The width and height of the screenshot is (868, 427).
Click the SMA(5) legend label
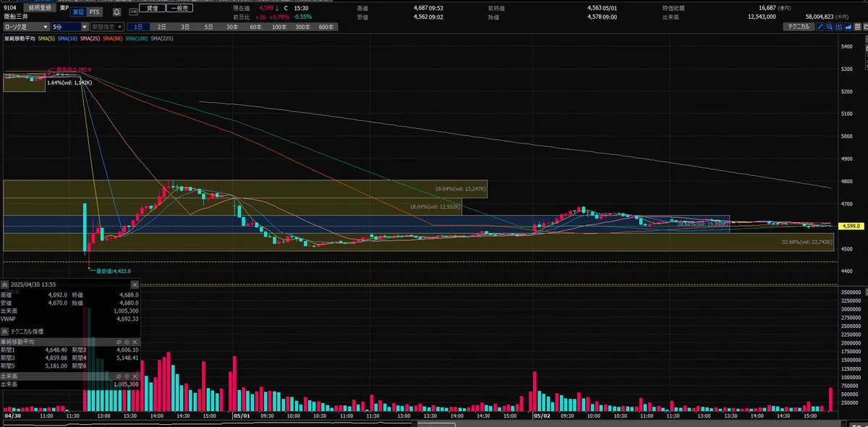46,38
